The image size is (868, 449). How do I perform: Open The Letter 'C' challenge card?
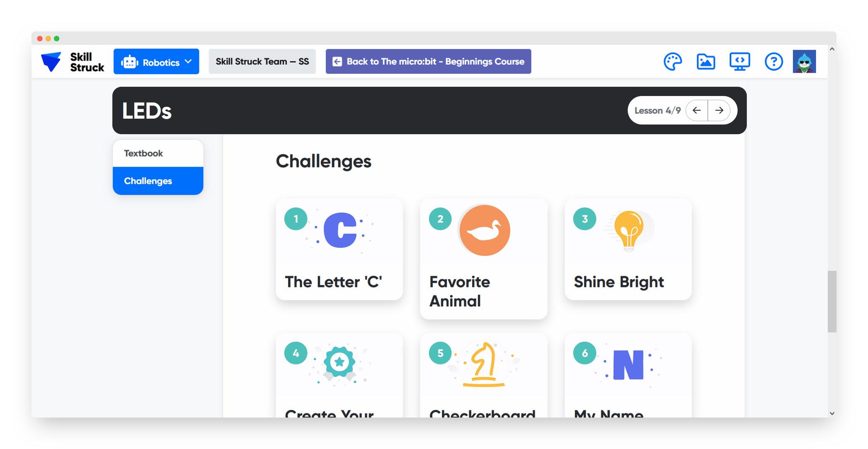pyautogui.click(x=339, y=250)
